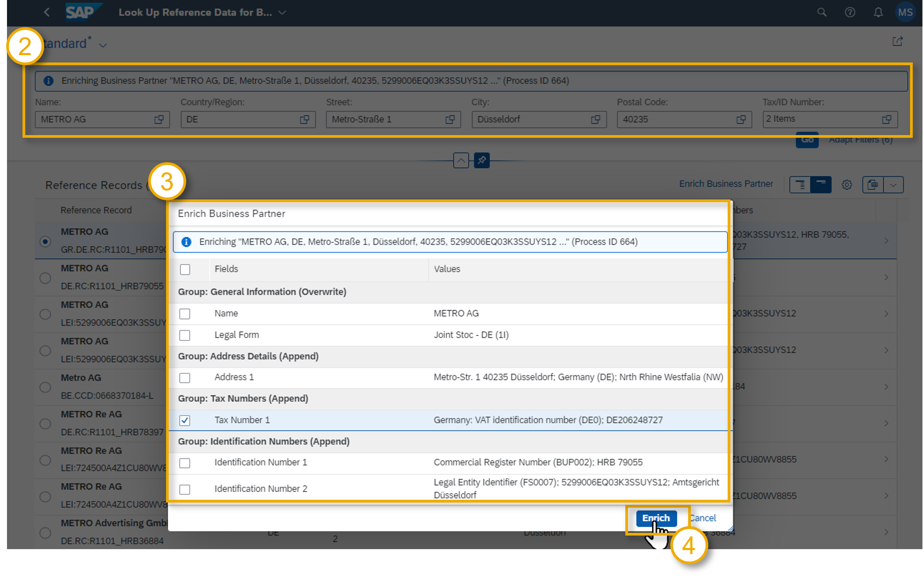Click the back navigation arrow
The width and height of the screenshot is (924, 586).
point(47,12)
